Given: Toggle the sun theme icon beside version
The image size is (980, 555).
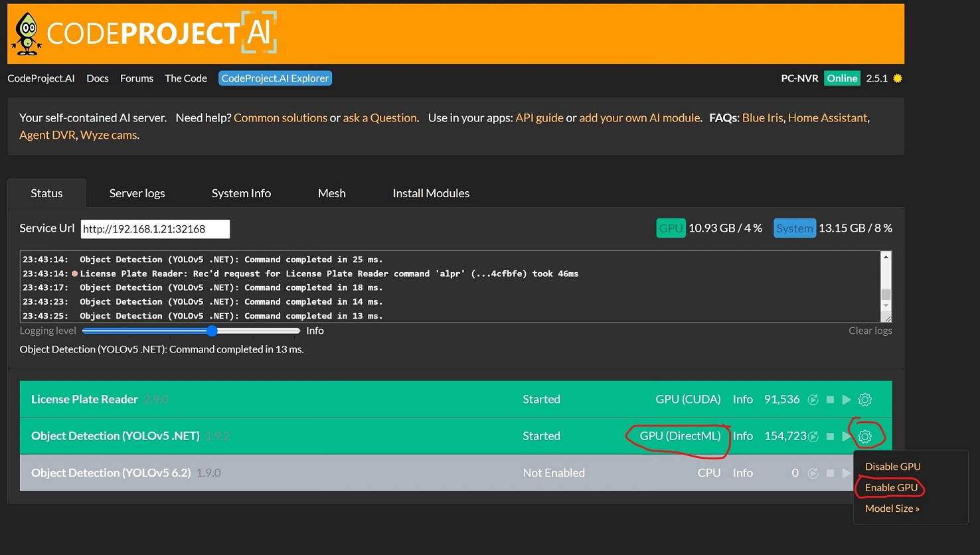Looking at the screenshot, I should [x=898, y=78].
